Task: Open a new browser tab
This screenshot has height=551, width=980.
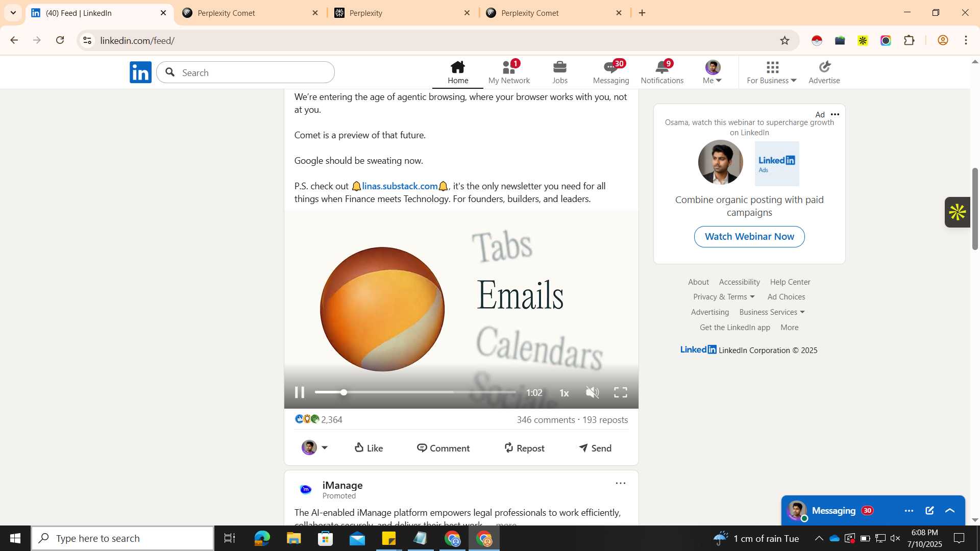Action: point(642,13)
